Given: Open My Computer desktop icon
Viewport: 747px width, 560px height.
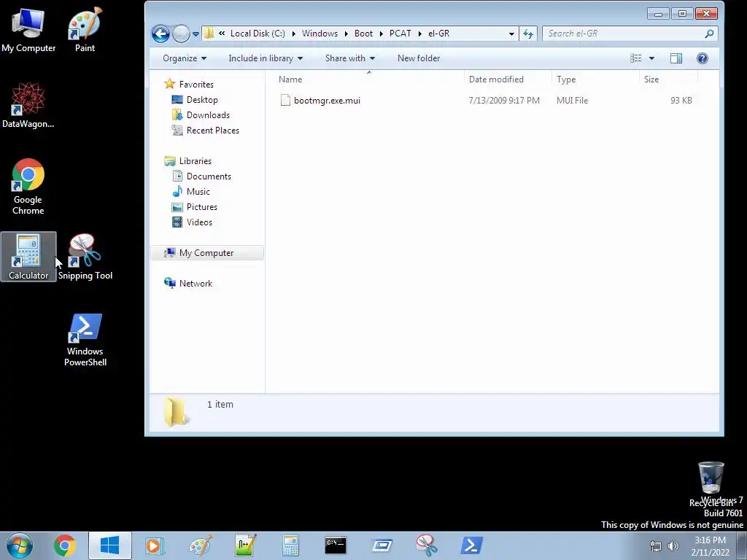Looking at the screenshot, I should point(28,30).
